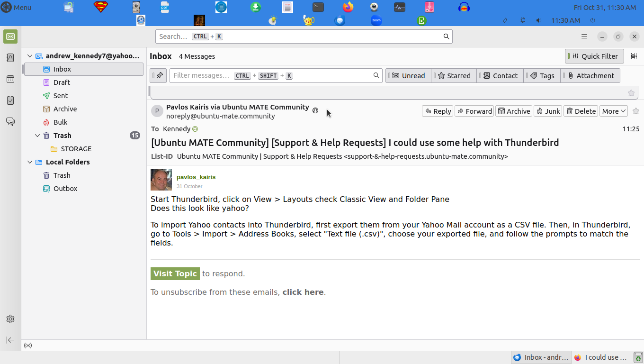644x364 pixels.
Task: Open the Address Book sidebar icon
Action: (10, 58)
